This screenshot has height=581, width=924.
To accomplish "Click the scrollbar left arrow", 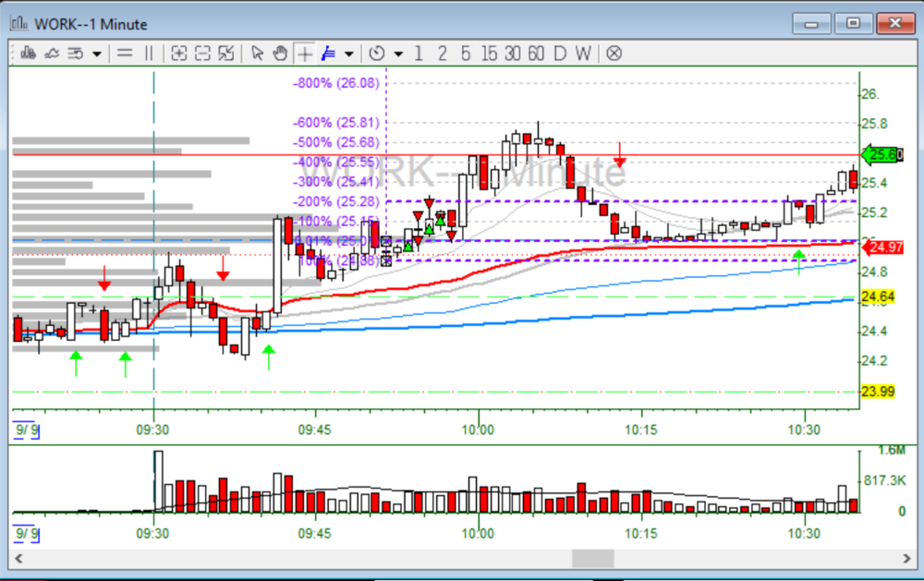I will 18,559.
